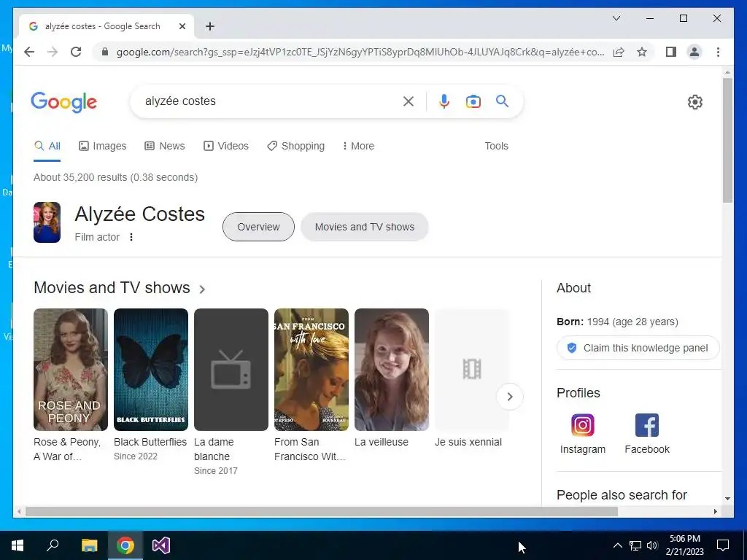Open Windows taskbar search
The image size is (747, 560).
53,545
